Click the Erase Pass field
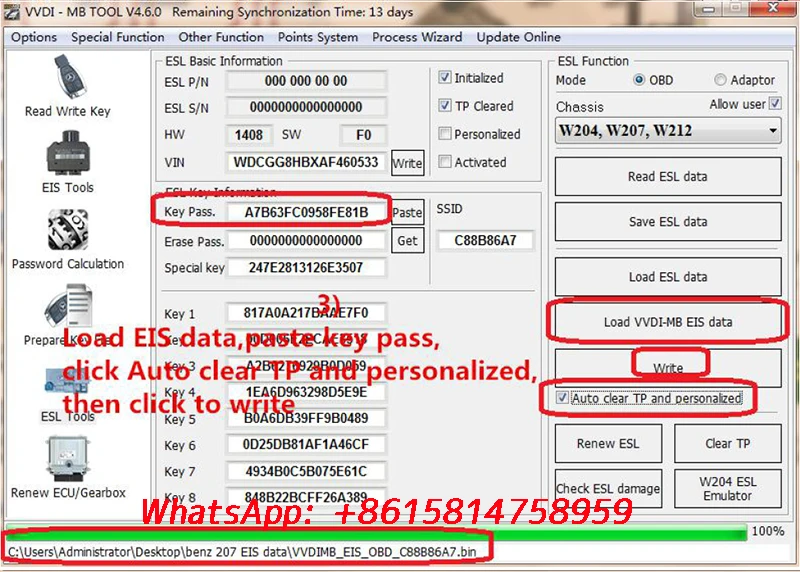The height and width of the screenshot is (572, 800). pyautogui.click(x=306, y=240)
